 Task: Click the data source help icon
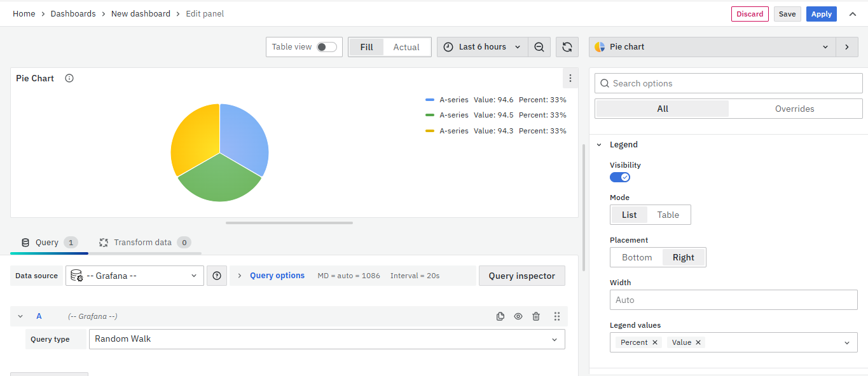tap(217, 276)
